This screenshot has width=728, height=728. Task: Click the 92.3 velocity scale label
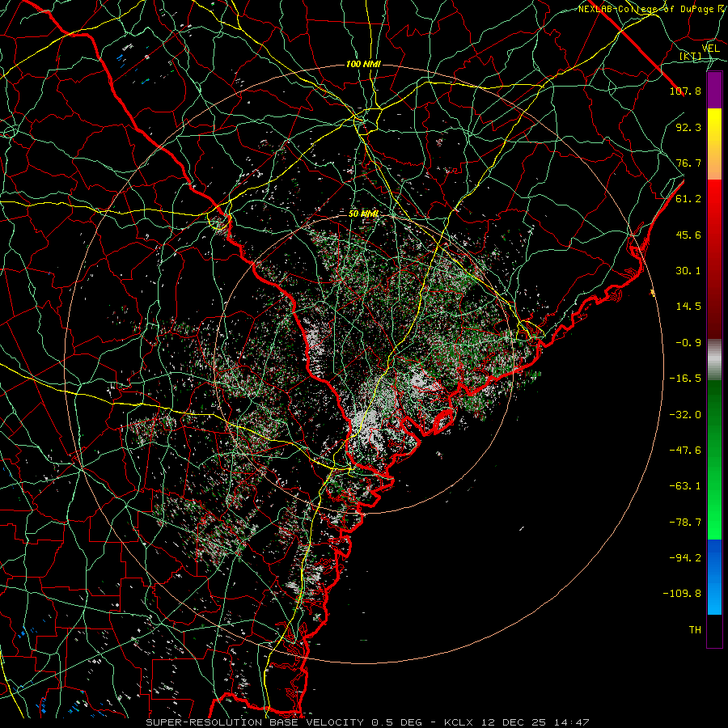pos(688,127)
